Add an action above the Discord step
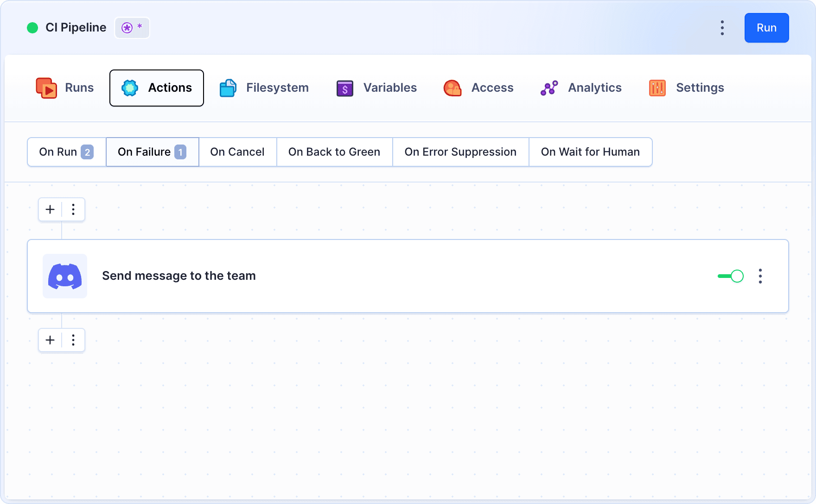The height and width of the screenshot is (504, 816). point(50,209)
